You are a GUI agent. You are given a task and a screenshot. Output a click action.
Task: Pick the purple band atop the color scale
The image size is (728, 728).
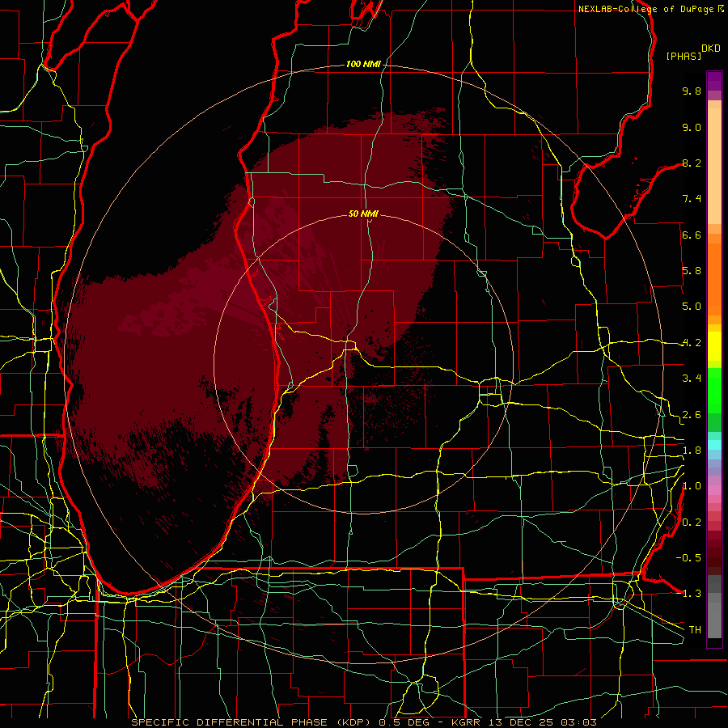point(714,81)
